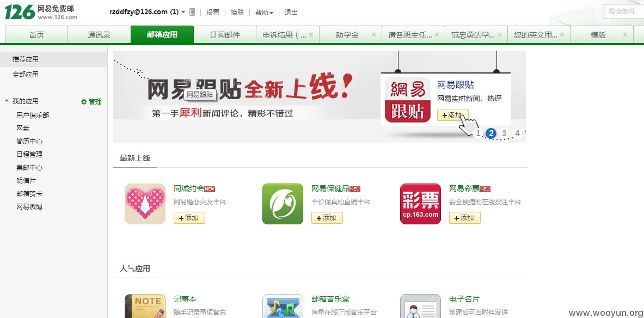Screen dimensions: 644x318
Task: Open 集邮中心 from my apps
Action: 29,168
